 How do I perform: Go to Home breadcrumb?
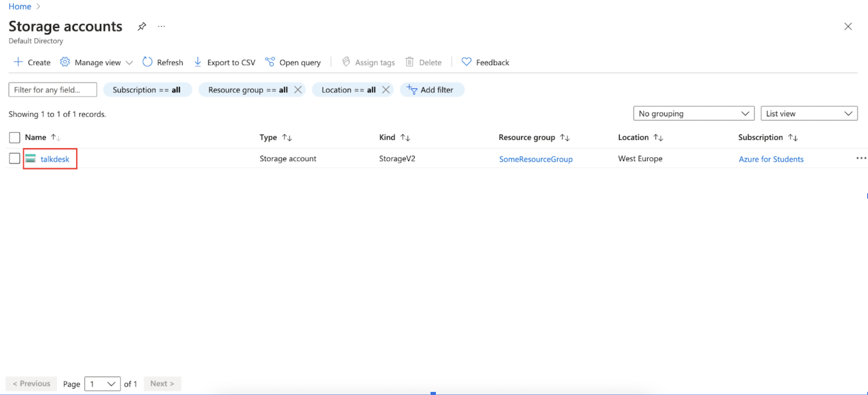[x=20, y=6]
